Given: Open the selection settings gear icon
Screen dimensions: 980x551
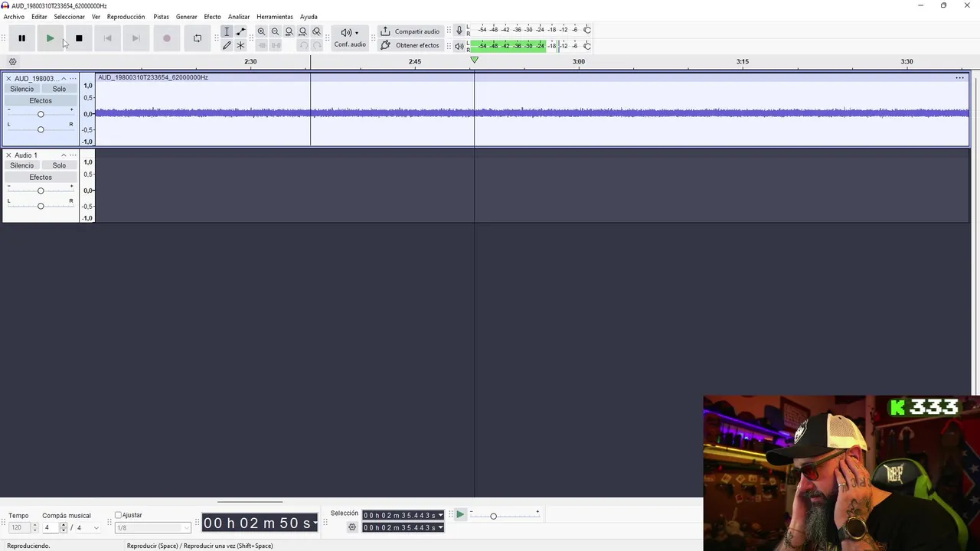Looking at the screenshot, I should tap(352, 527).
